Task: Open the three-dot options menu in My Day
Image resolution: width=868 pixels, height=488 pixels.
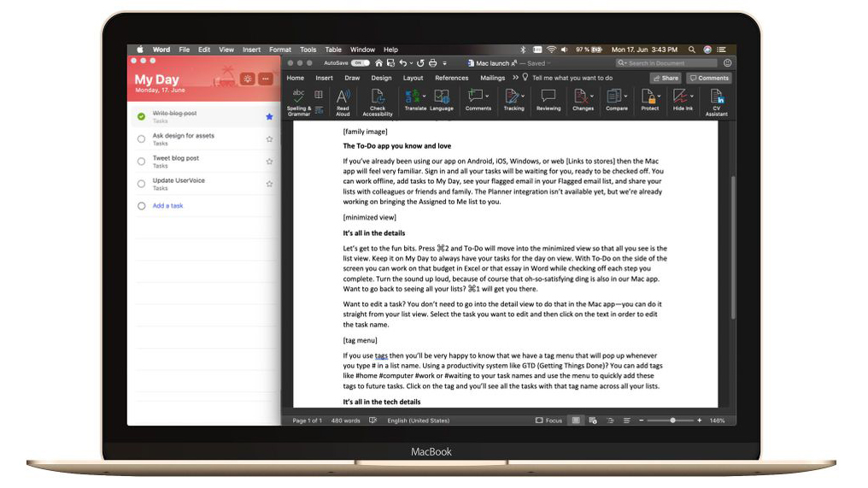Action: click(266, 79)
